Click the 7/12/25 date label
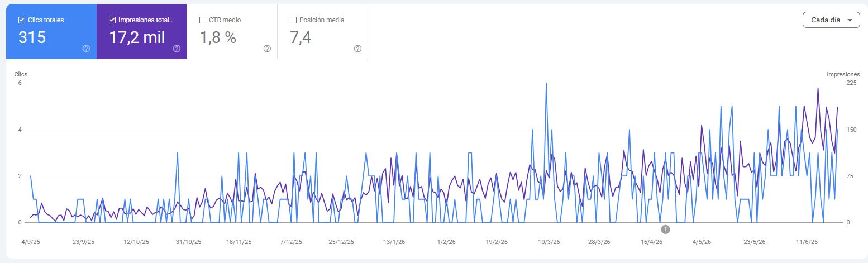 [290, 242]
